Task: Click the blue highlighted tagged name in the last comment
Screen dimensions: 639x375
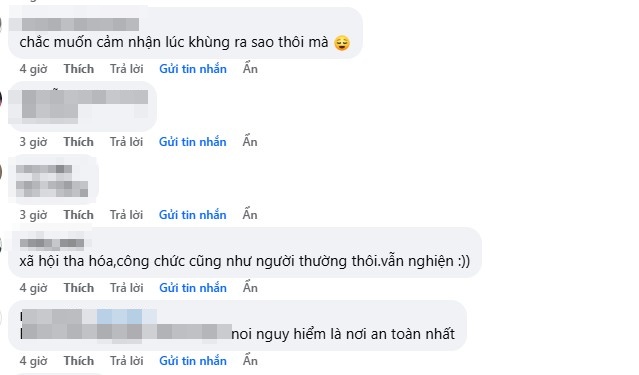Action: pos(119,316)
